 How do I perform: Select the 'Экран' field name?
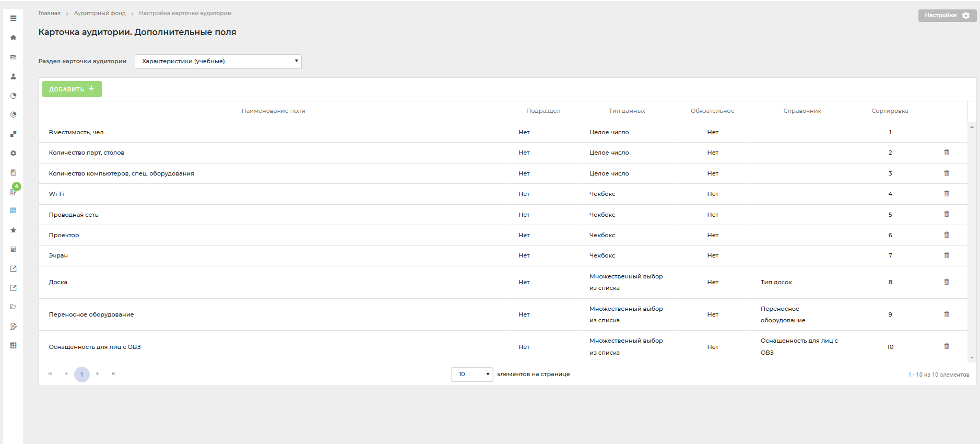click(58, 255)
